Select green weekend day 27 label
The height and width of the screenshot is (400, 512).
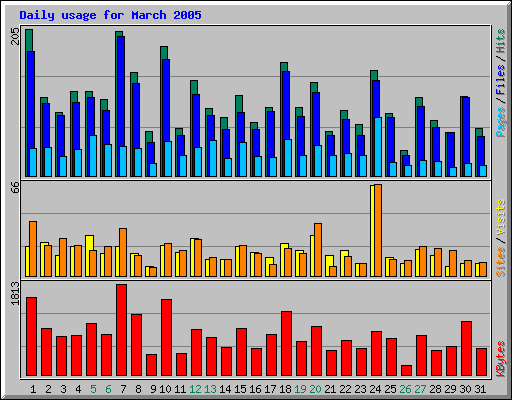(x=420, y=389)
